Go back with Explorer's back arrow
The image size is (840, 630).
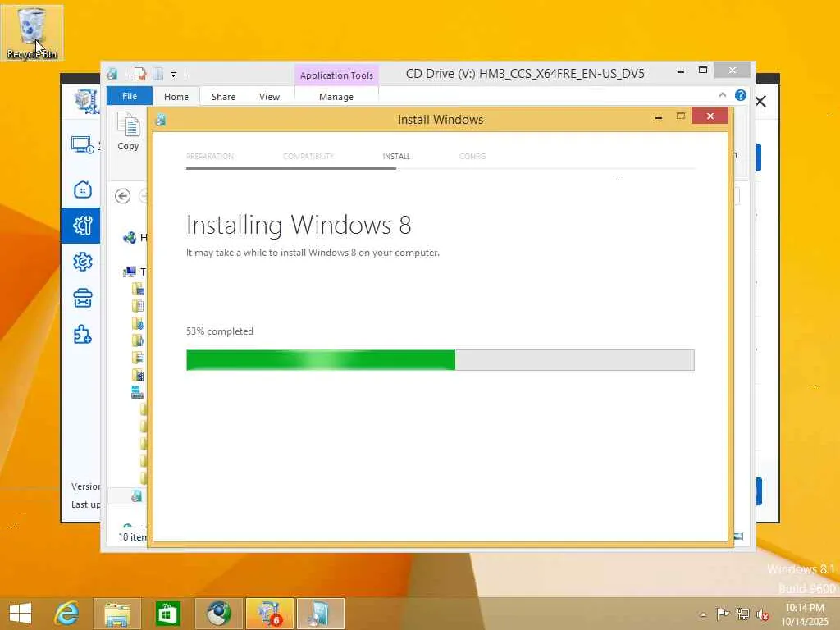[x=123, y=196]
